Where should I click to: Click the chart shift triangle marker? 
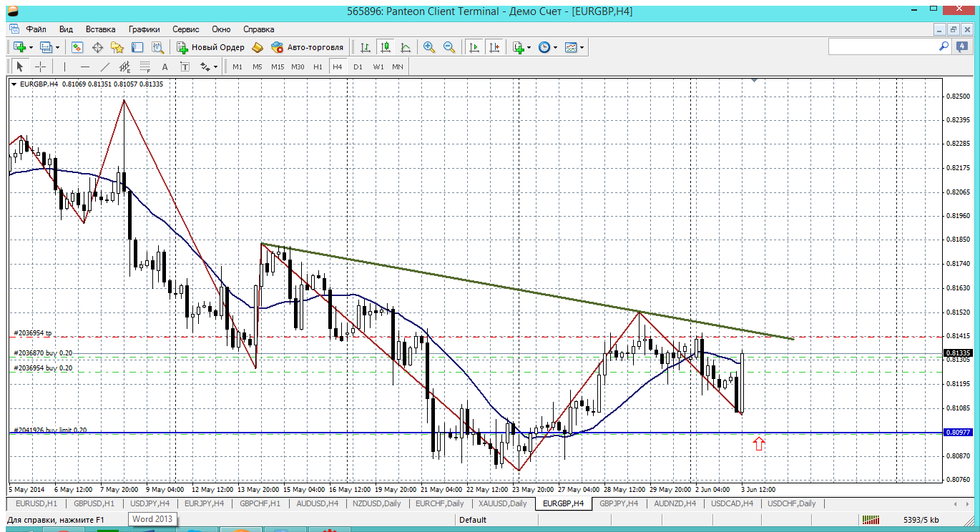pos(754,81)
